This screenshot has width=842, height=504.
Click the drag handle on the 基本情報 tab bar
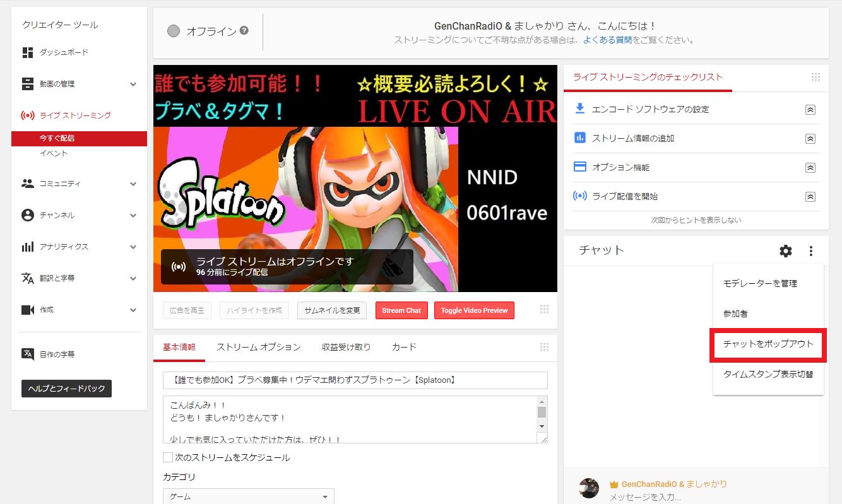544,347
